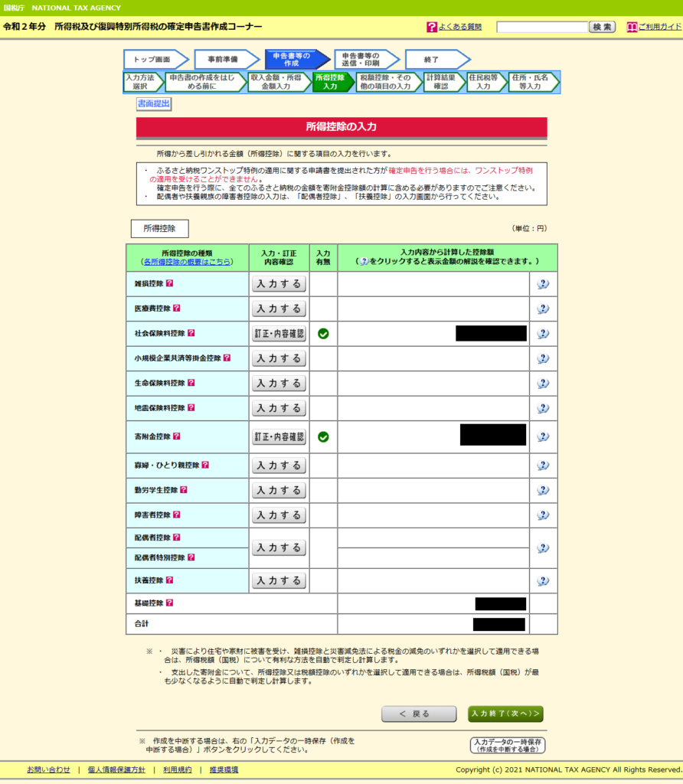
Task: Select 住所・氏名等入力 sub-step
Action: (533, 82)
